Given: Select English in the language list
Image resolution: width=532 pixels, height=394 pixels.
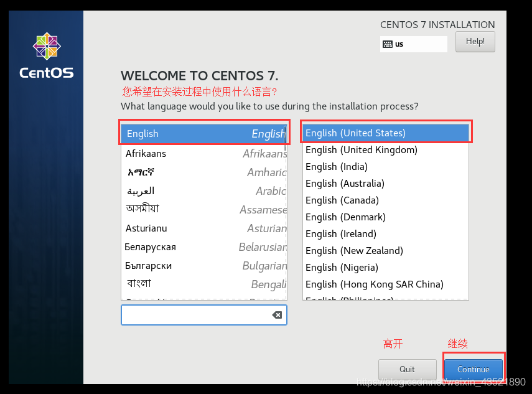Looking at the screenshot, I should coord(203,134).
